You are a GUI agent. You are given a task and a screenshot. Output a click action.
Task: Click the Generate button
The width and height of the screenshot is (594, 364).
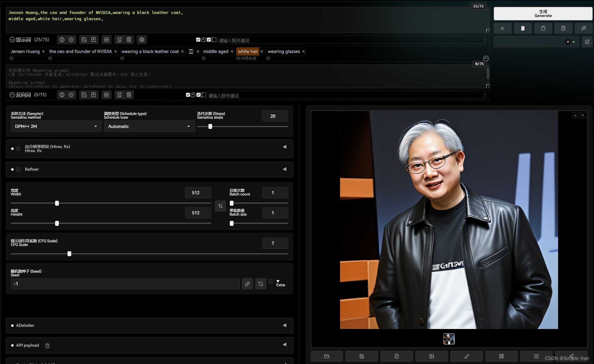pos(543,14)
